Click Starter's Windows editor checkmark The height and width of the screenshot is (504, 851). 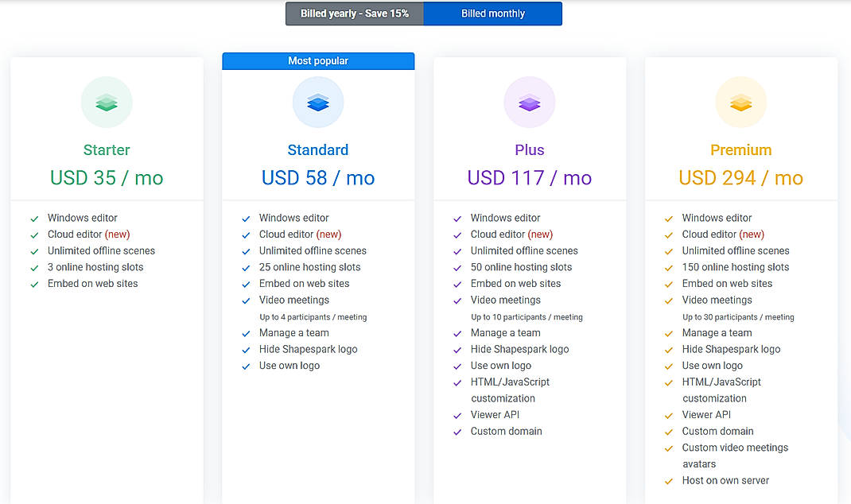click(35, 219)
